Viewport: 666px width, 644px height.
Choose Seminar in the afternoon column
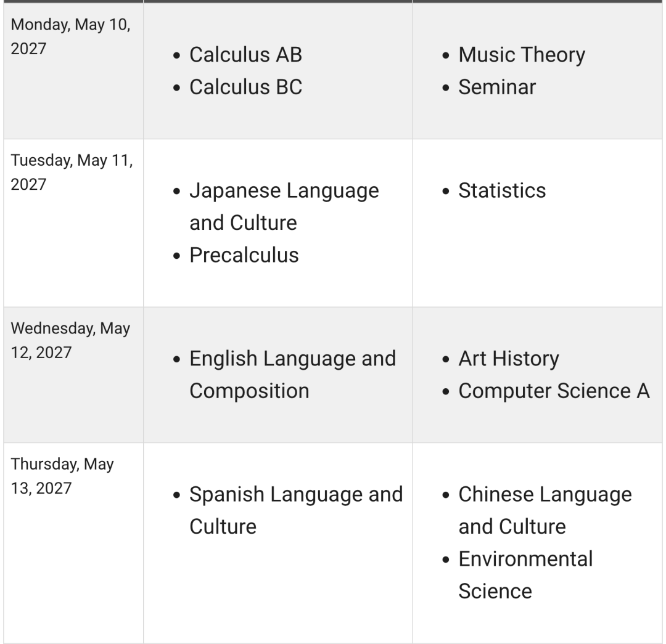tap(497, 87)
